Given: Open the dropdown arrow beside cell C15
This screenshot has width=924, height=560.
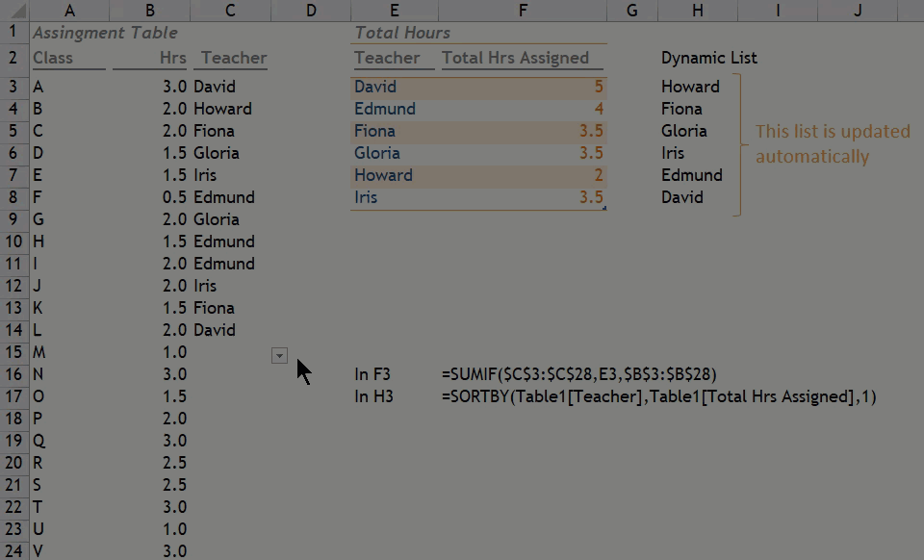Looking at the screenshot, I should pos(279,356).
